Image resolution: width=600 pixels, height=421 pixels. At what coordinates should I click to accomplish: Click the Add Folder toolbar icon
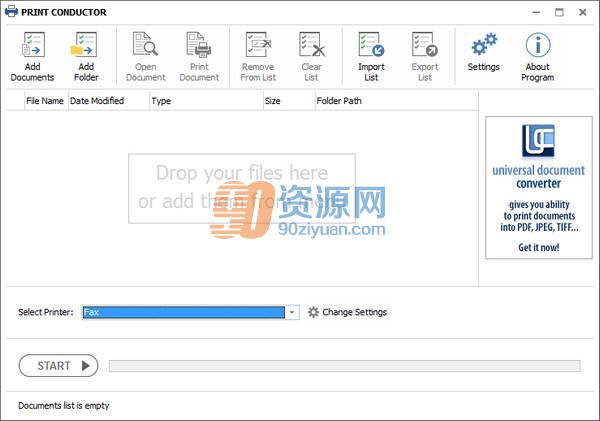click(85, 45)
